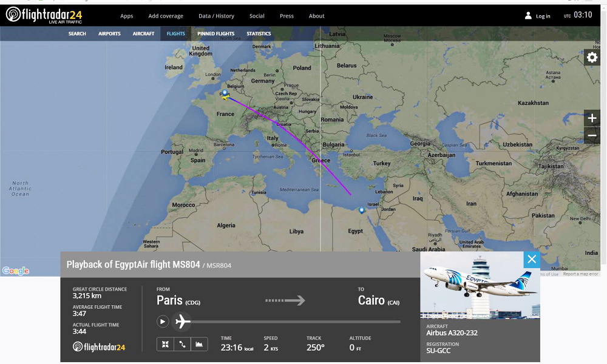This screenshot has height=364, width=607.
Task: Open the Social menu
Action: 257,16
